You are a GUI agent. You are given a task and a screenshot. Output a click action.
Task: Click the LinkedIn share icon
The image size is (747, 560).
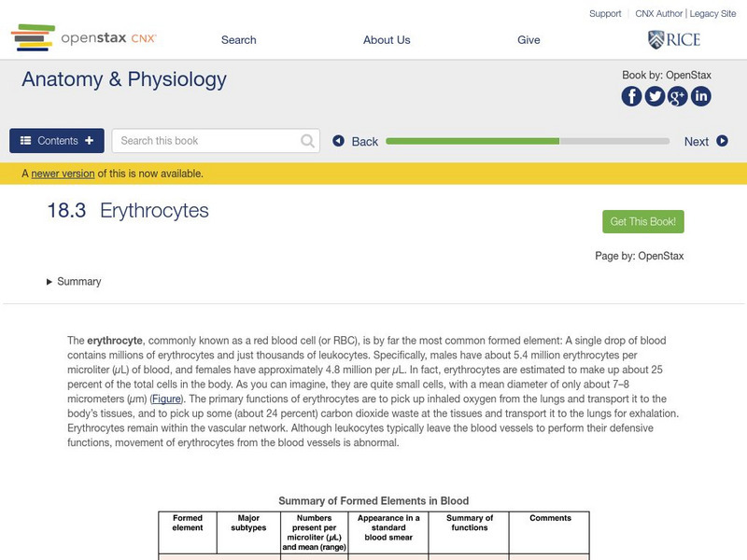click(x=700, y=96)
